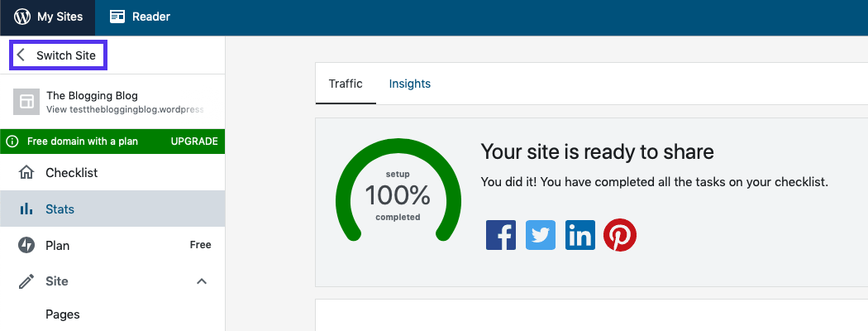Click the Switch Site back arrow
Image resolution: width=868 pixels, height=331 pixels.
[x=21, y=55]
